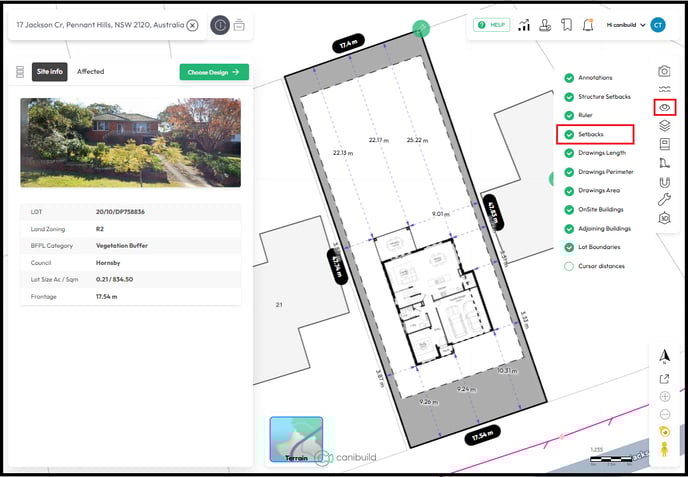Screen dimensions: 688x477
Task: Select the magnet snapping tool
Action: click(x=665, y=181)
